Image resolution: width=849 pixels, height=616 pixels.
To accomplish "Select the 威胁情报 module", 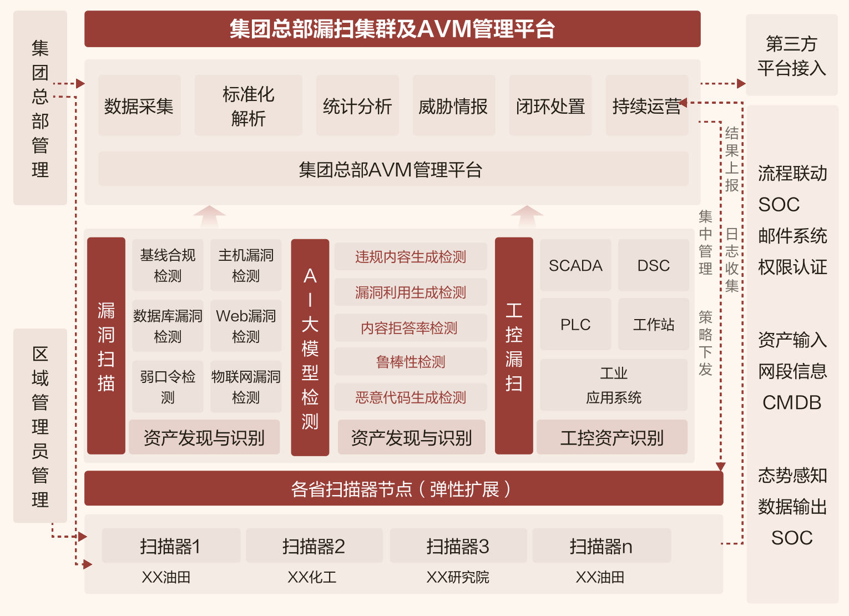I will 453,104.
